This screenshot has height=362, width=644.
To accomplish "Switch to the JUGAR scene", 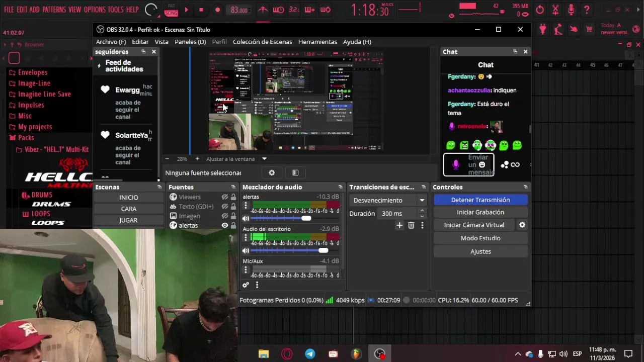I will pos(128,220).
